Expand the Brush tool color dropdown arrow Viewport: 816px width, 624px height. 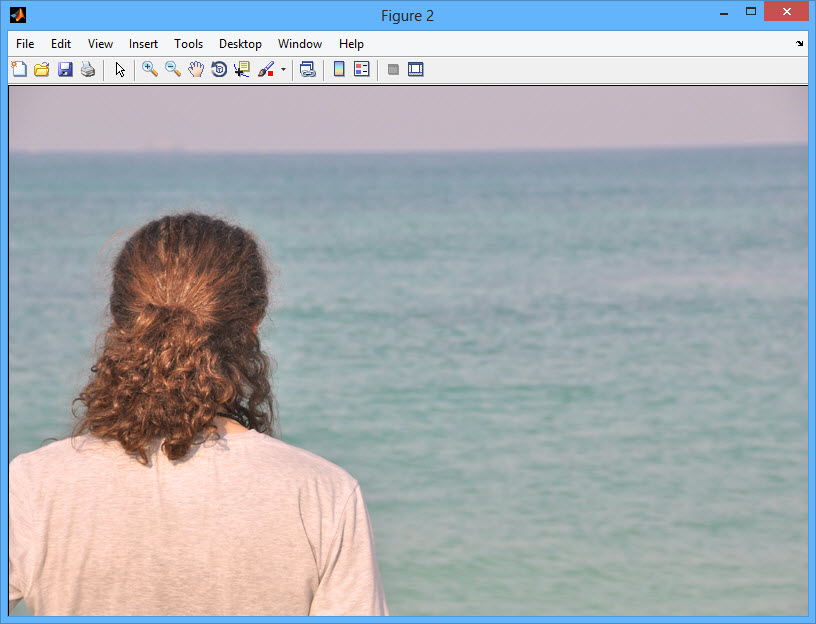pyautogui.click(x=283, y=69)
